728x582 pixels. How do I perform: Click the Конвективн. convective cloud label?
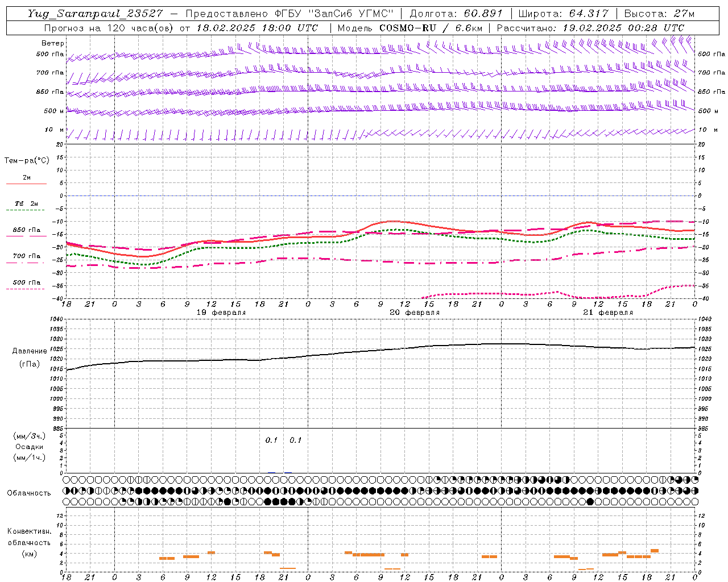(x=29, y=531)
